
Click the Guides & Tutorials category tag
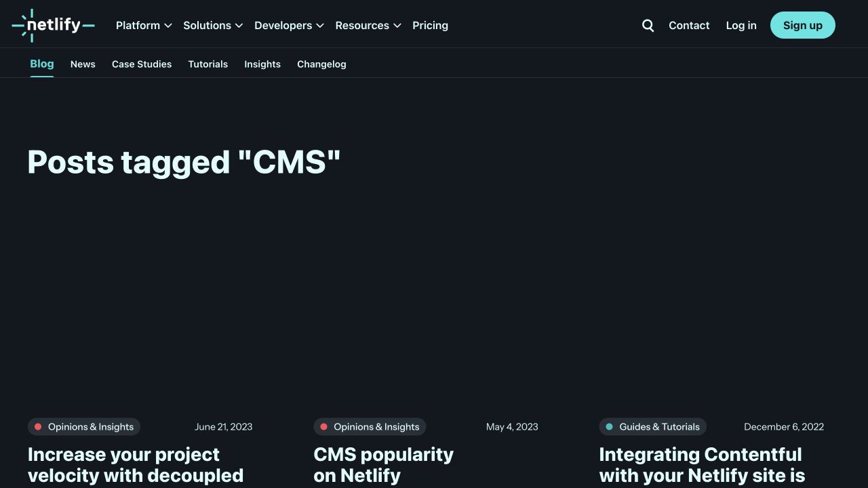(x=652, y=426)
